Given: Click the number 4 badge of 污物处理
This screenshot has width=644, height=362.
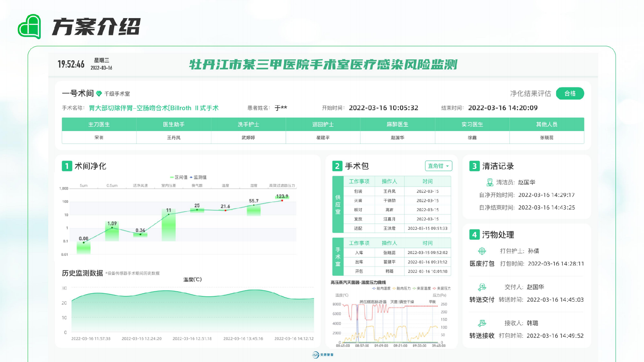Looking at the screenshot, I should coord(474,235).
